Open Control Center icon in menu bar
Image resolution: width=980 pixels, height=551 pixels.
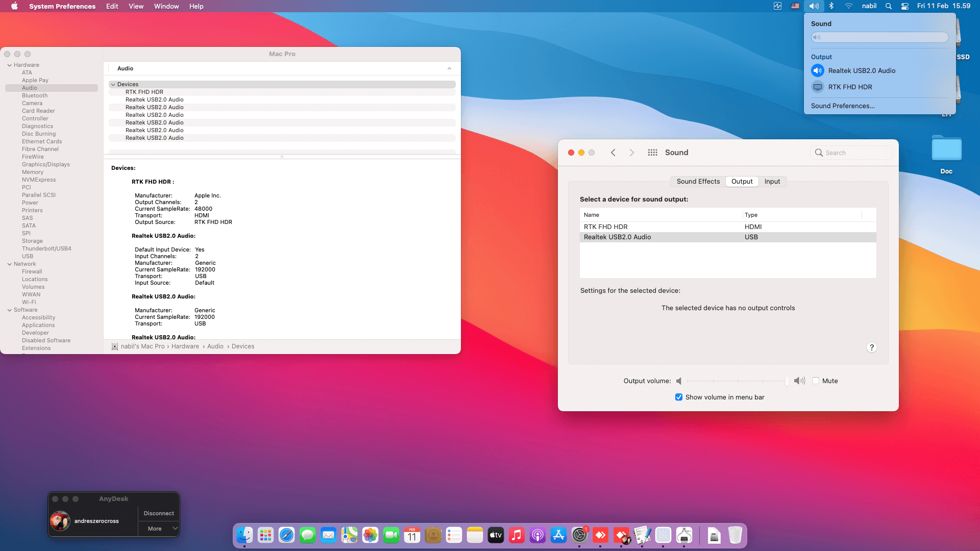pyautogui.click(x=904, y=6)
